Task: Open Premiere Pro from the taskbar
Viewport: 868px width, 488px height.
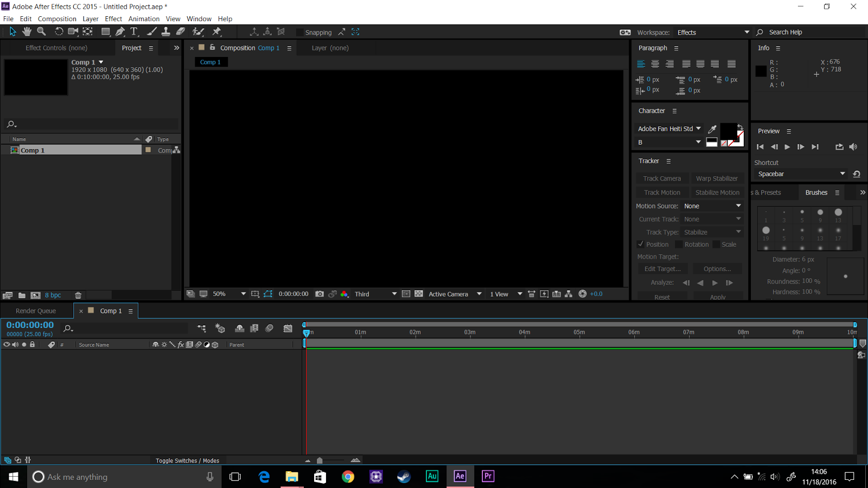Action: tap(488, 476)
